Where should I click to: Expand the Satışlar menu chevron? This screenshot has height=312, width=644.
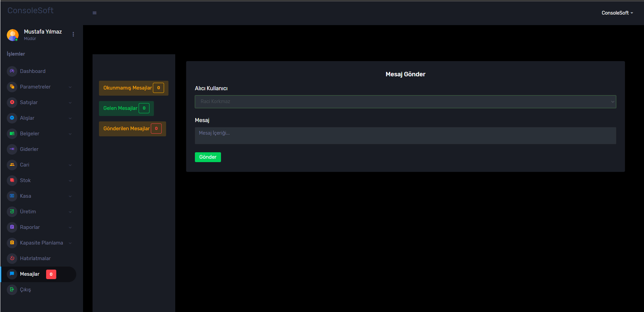click(70, 103)
